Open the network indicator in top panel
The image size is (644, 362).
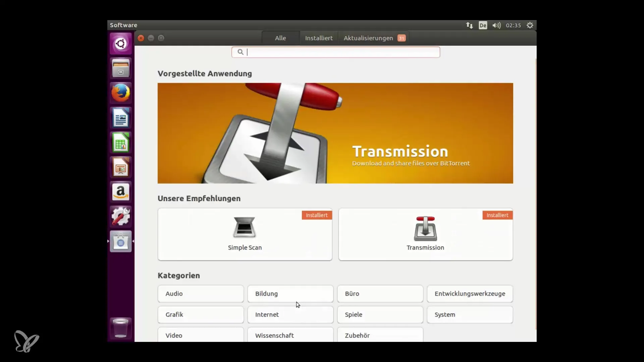(x=469, y=25)
